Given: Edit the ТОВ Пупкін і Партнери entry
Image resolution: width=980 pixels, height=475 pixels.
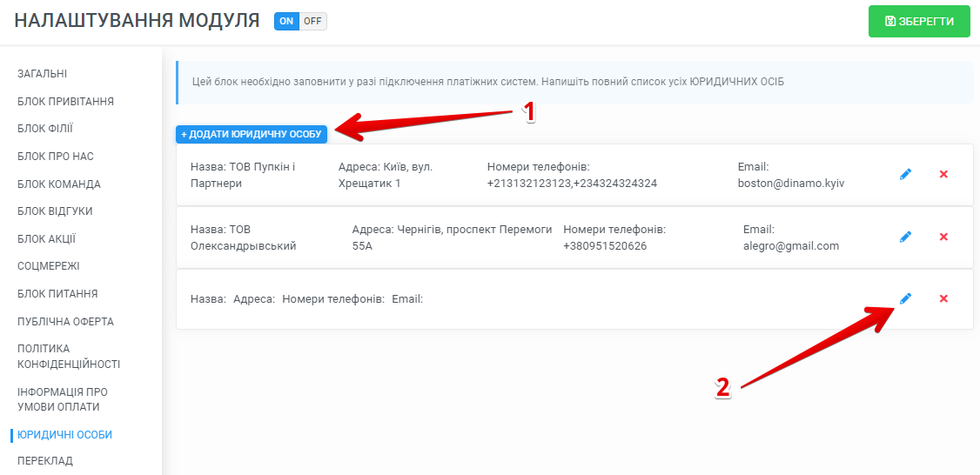Looking at the screenshot, I should coord(906,174).
